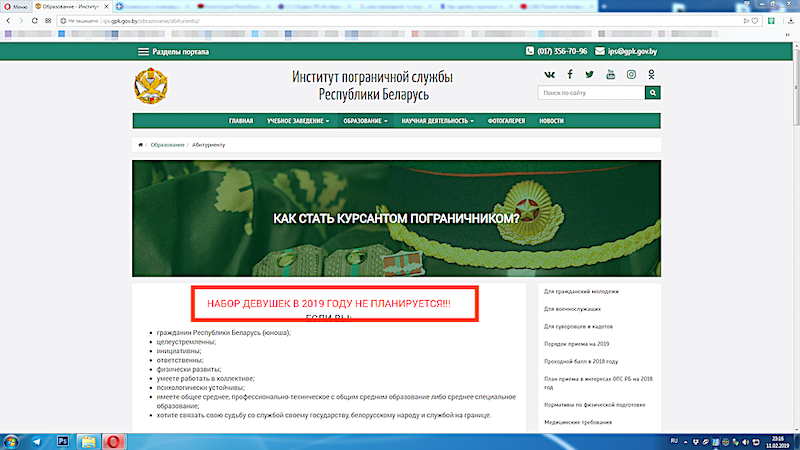Open the YouTube social icon
Image resolution: width=800 pixels, height=450 pixels.
click(610, 74)
